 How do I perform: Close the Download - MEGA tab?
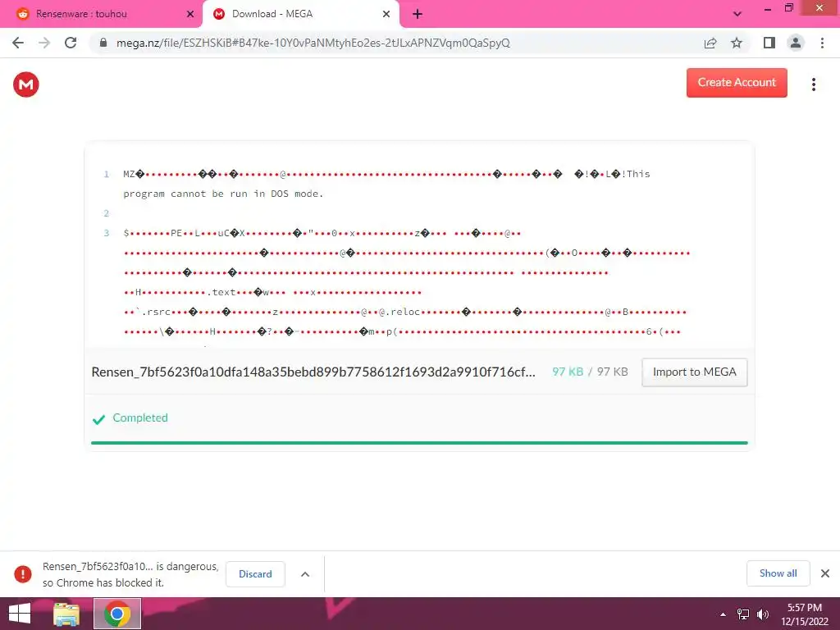click(386, 15)
